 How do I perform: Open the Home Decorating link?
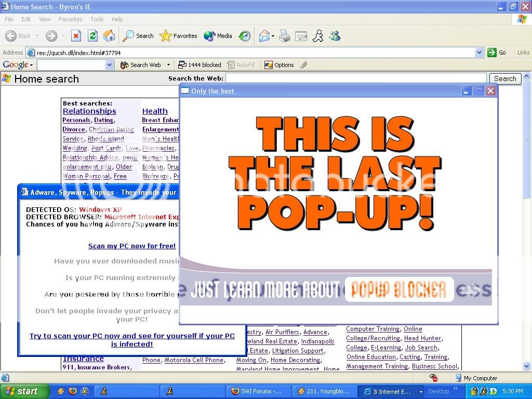pyautogui.click(x=295, y=360)
